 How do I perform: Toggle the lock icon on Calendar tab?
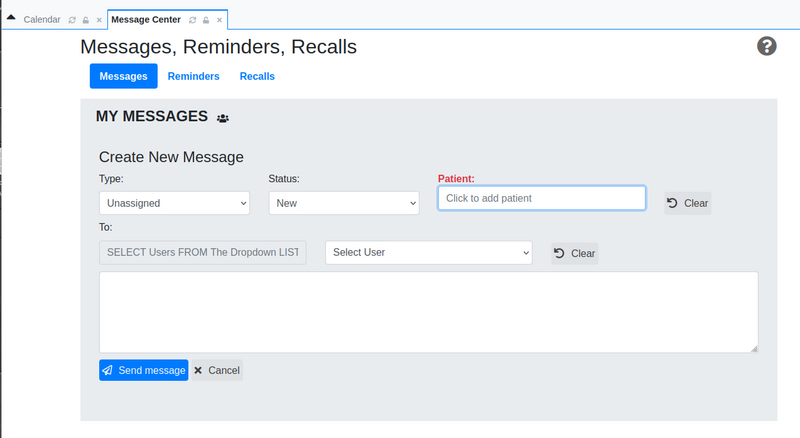click(86, 20)
